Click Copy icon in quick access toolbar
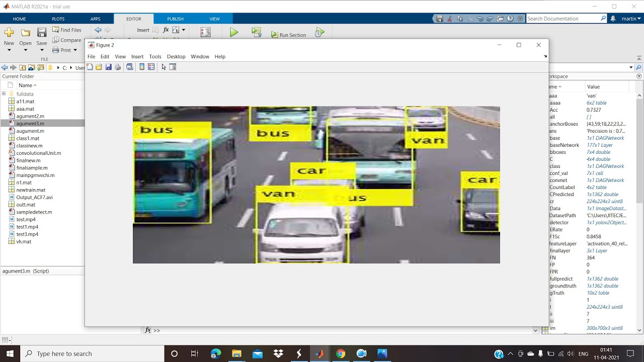644x362 pixels. (460, 19)
